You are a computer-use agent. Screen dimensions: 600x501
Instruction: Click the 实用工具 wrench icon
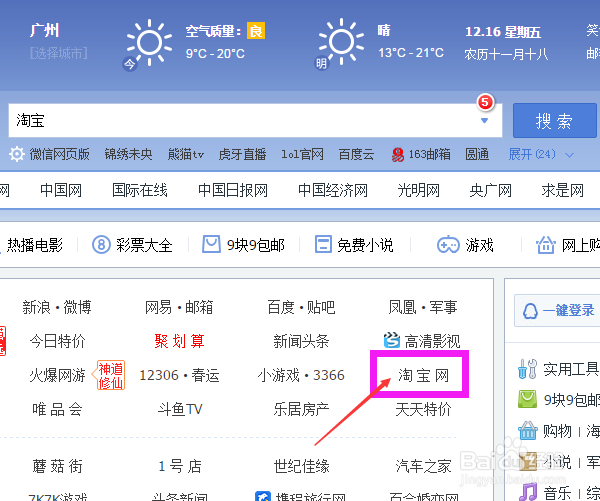[527, 369]
